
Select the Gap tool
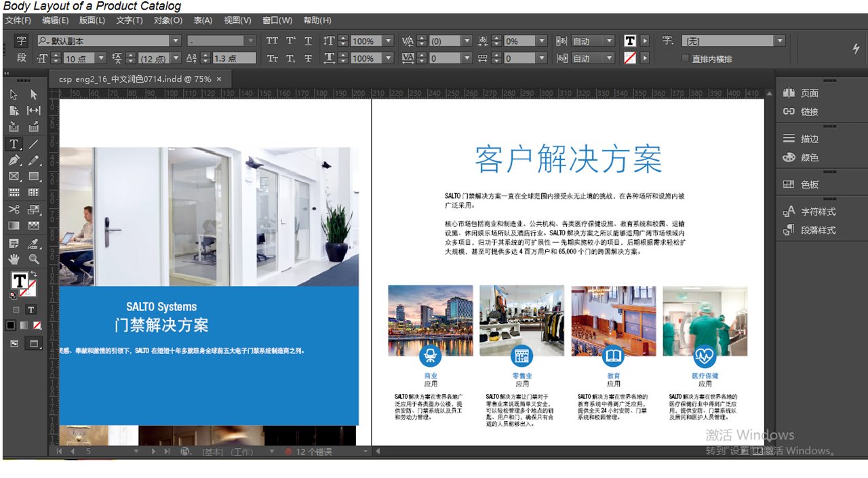[33, 111]
